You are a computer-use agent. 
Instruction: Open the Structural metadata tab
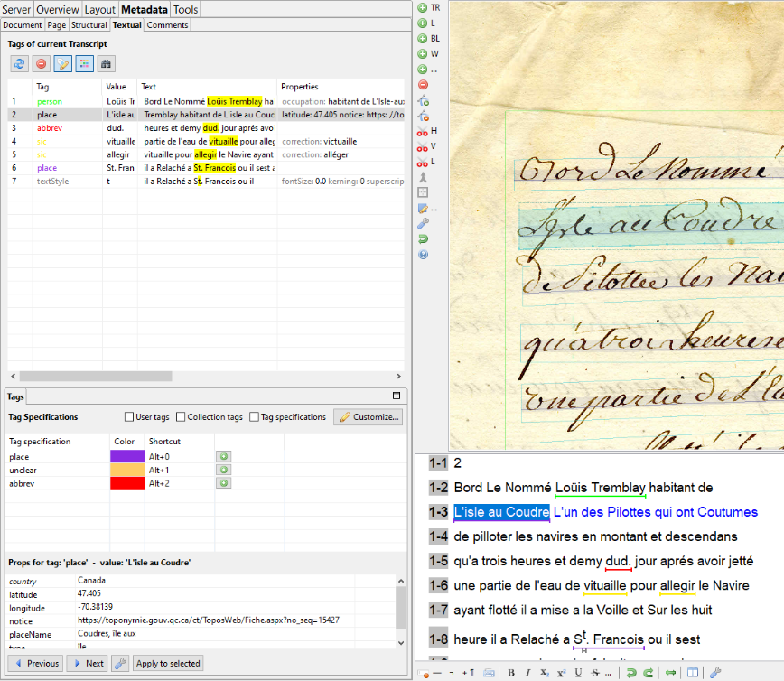(89, 25)
